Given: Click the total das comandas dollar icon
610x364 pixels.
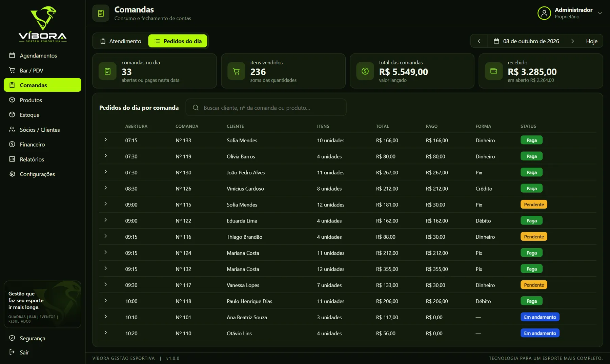Looking at the screenshot, I should click(365, 71).
